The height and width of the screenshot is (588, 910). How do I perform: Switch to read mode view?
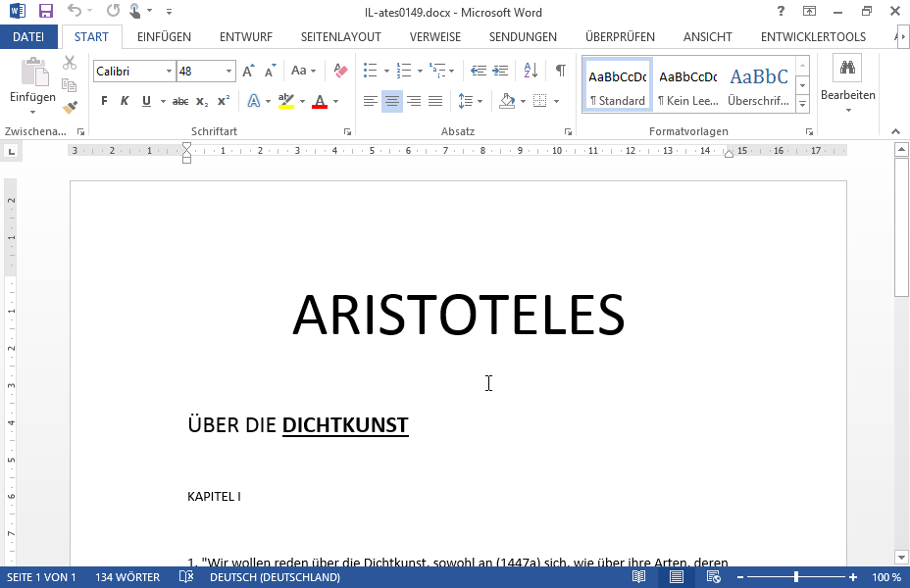pyautogui.click(x=639, y=577)
